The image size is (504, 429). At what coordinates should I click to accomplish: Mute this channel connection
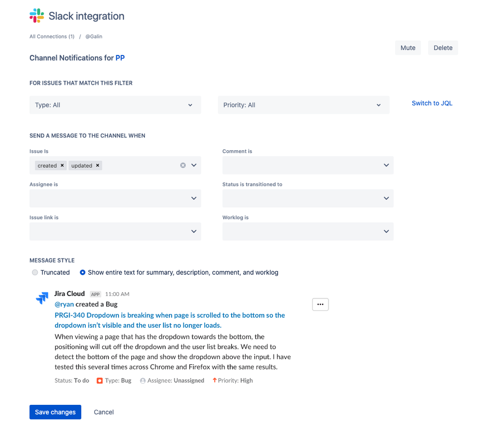pos(408,48)
